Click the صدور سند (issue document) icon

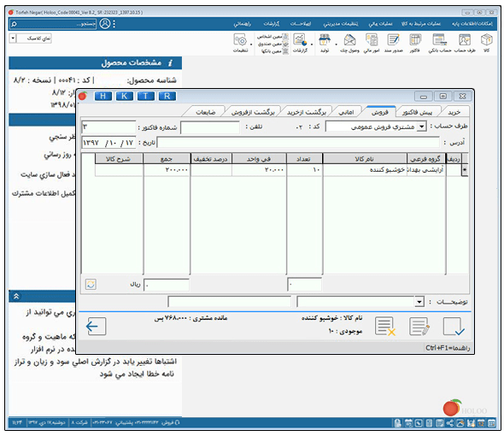pos(393,40)
